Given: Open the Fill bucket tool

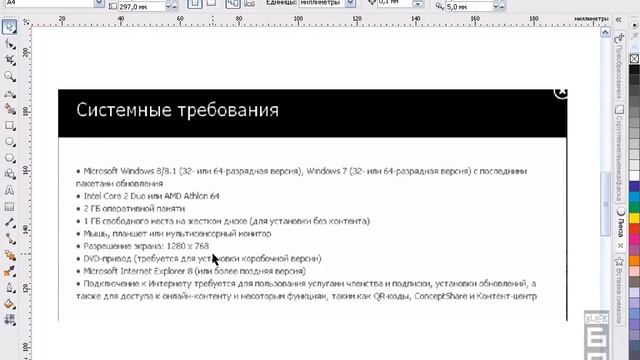Looking at the screenshot, I should tap(9, 304).
